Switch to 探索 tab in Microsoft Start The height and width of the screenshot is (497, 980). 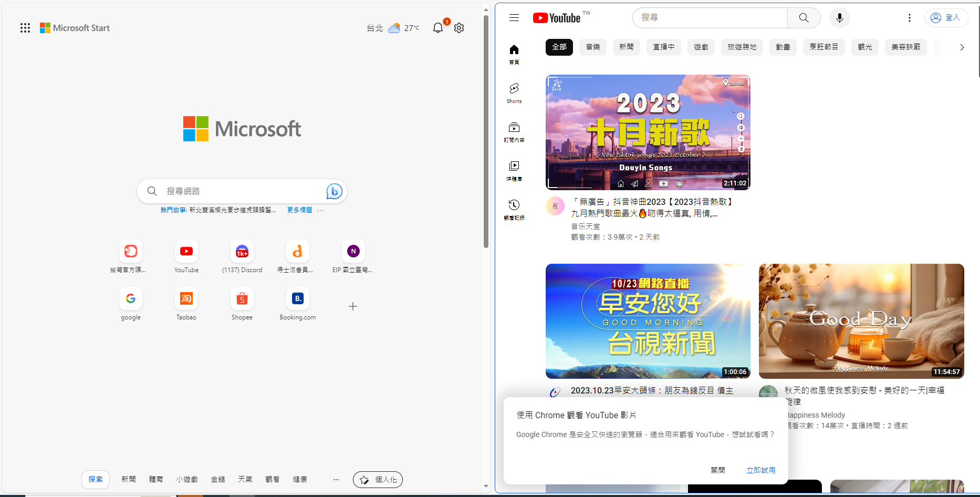96,479
